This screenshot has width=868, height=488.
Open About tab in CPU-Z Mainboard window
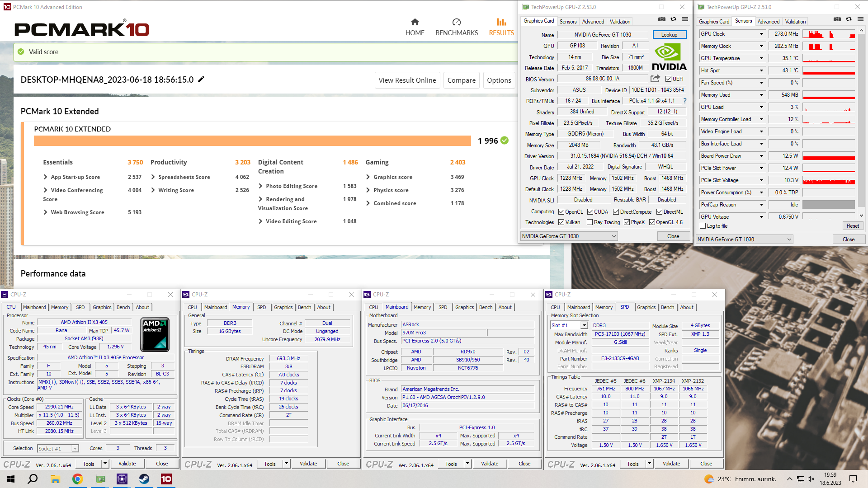[x=505, y=307]
